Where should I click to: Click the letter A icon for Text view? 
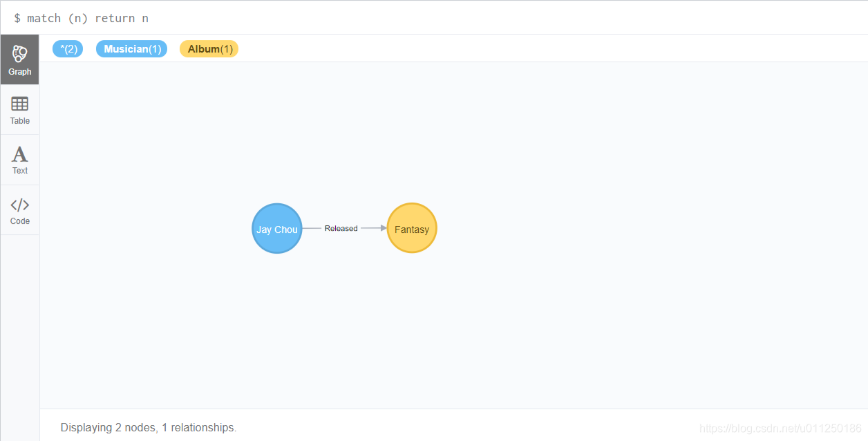point(19,152)
